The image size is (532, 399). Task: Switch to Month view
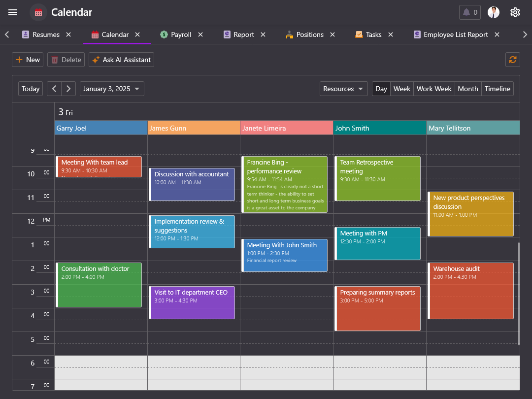[467, 89]
